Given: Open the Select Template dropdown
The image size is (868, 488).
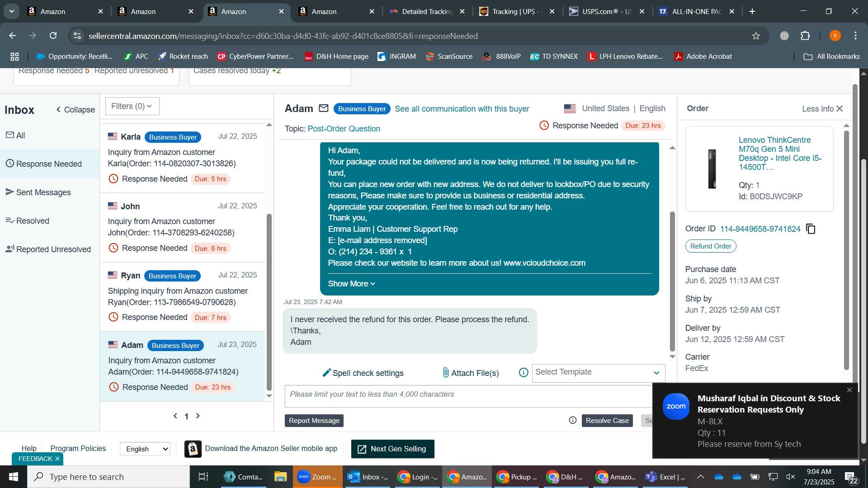Looking at the screenshot, I should (598, 373).
